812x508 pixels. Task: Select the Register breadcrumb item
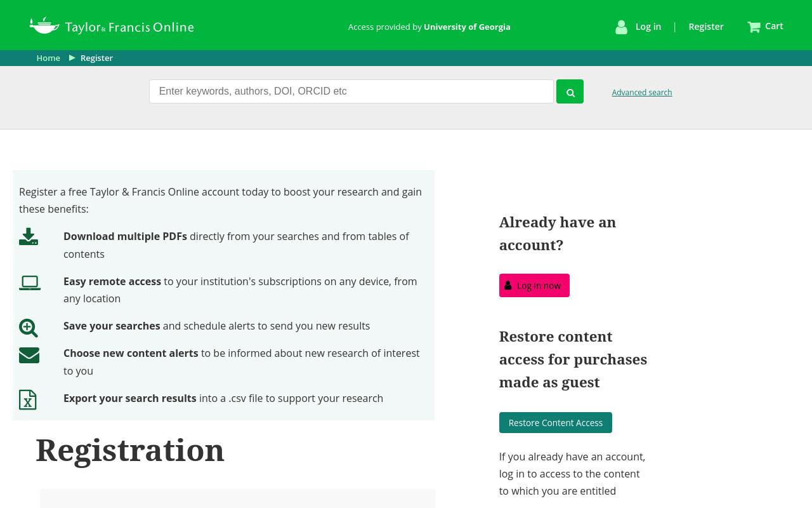pos(96,58)
